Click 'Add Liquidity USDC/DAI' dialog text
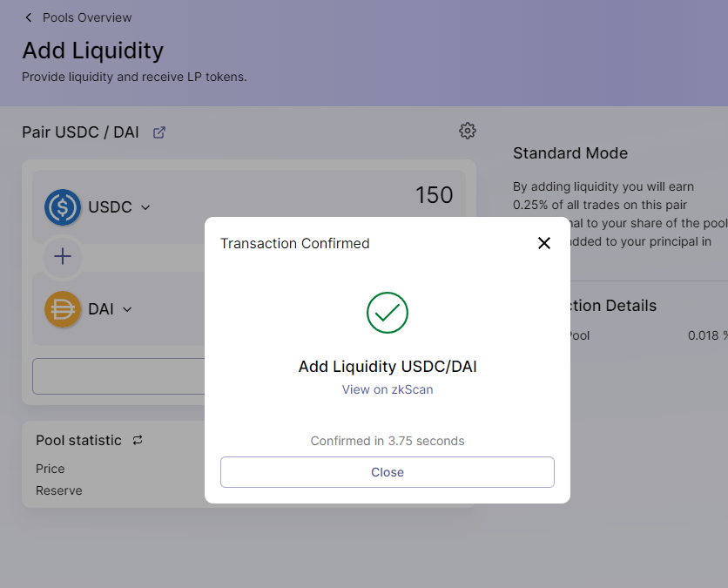728x588 pixels. point(388,367)
